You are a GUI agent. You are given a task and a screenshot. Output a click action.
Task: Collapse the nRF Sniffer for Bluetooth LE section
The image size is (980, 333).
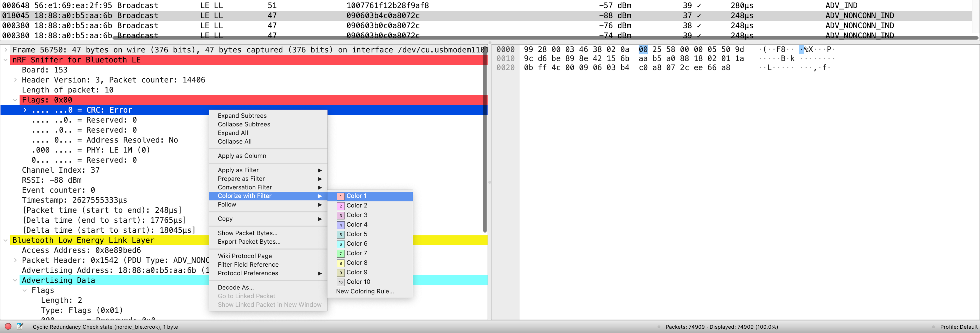[5, 60]
